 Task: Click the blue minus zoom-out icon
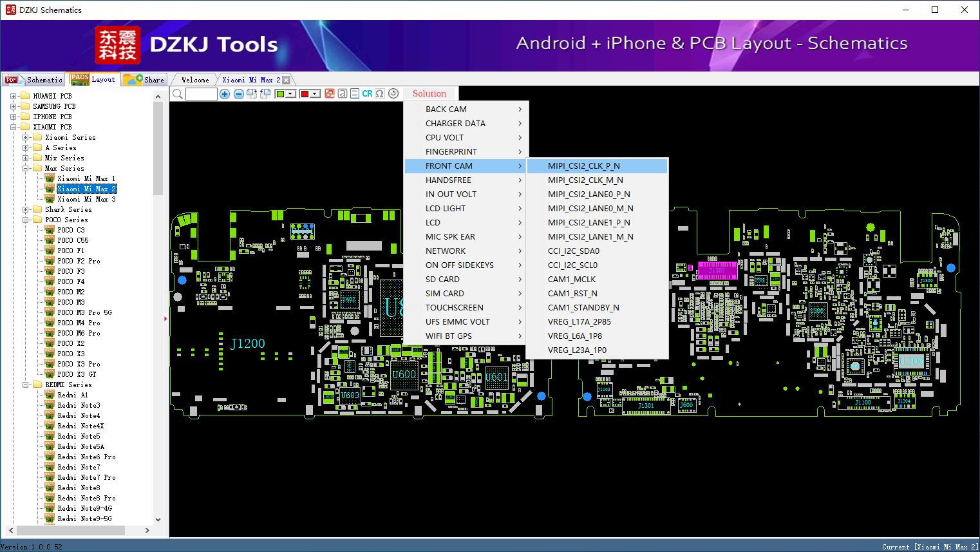click(x=239, y=94)
